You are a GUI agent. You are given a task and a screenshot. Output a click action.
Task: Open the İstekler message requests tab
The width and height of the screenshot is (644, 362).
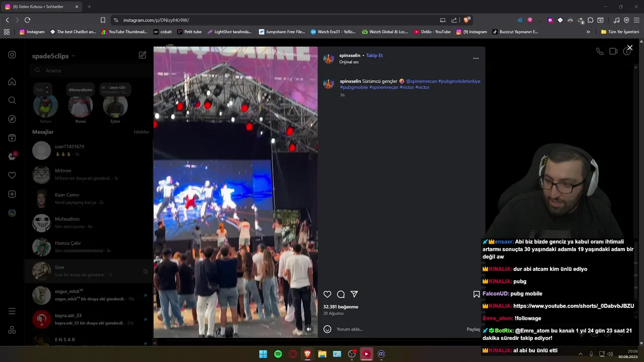pos(141,132)
